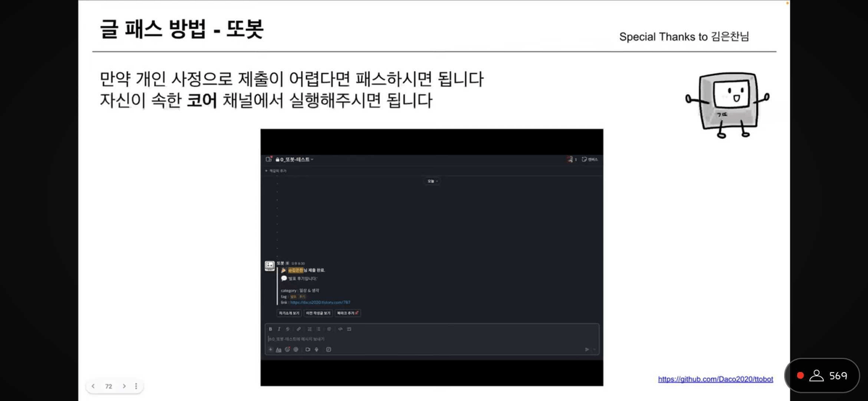Open the daco2020.tistory.com/787 link
This screenshot has height=401, width=868.
click(x=320, y=303)
